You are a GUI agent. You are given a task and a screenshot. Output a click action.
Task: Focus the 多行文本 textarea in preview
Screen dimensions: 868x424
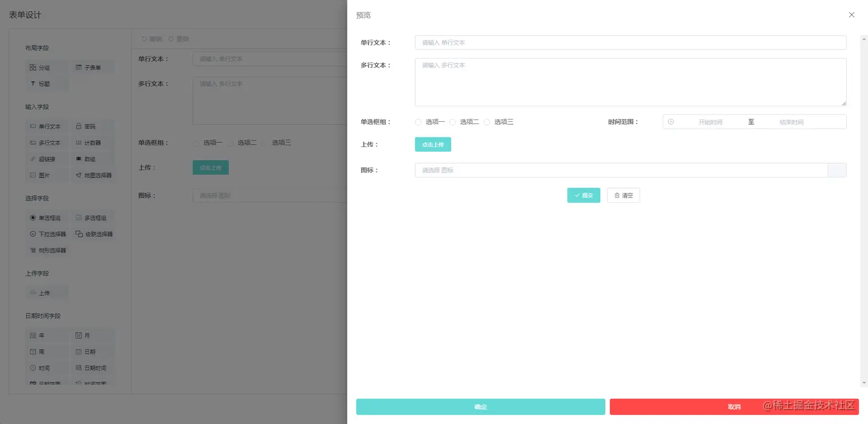coord(630,82)
